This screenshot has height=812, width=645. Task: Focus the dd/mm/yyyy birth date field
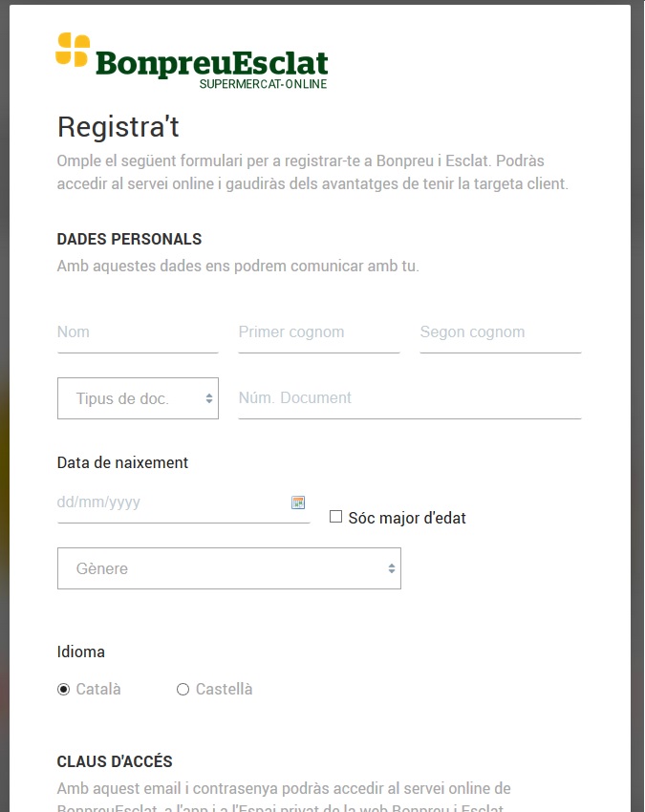[172, 502]
